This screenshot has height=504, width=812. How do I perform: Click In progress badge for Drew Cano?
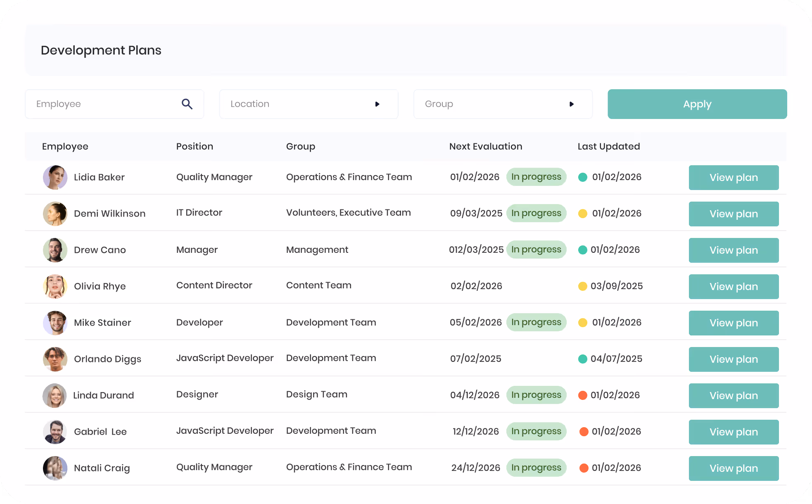click(536, 250)
